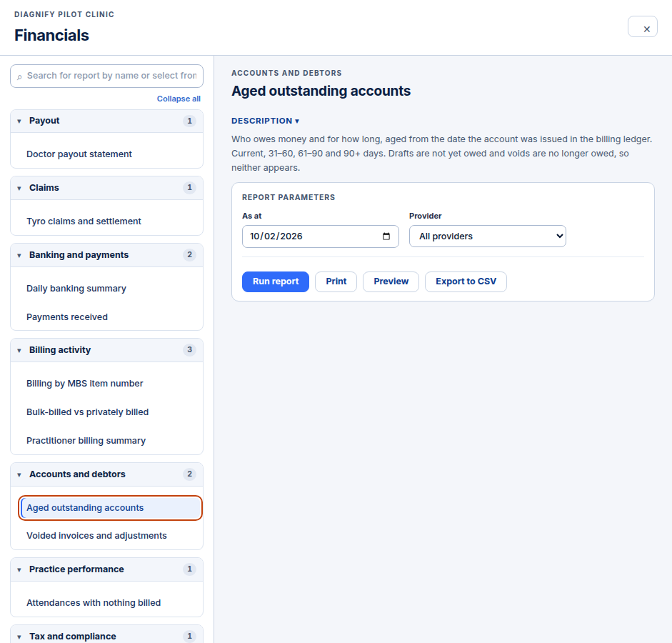Collapse the Banking and payments section
Screen dimensions: 672x643
pyautogui.click(x=106, y=255)
